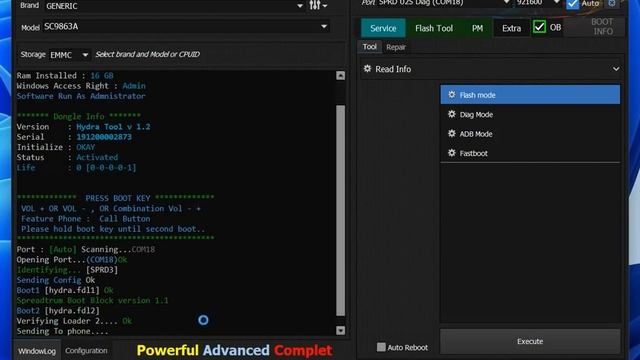Image resolution: width=640 pixels, height=360 pixels.
Task: Click the gear icon beside Read Info
Action: 367,69
